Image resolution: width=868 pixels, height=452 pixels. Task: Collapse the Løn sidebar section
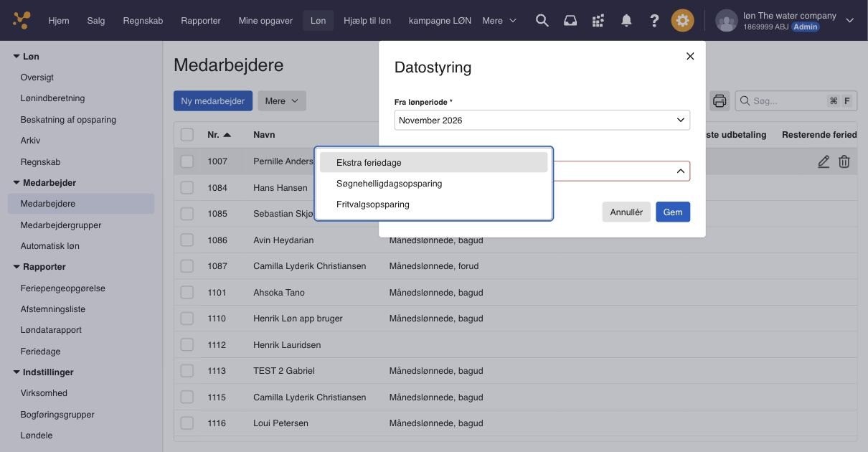[x=16, y=56]
